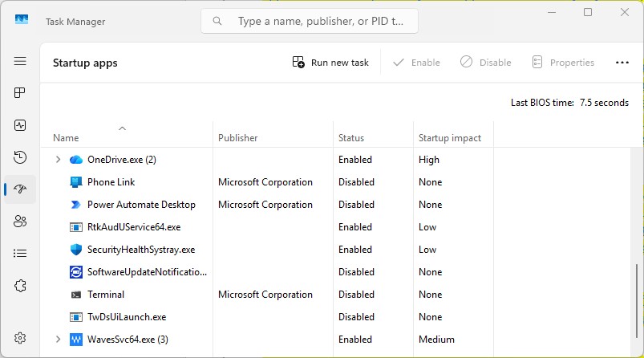The width and height of the screenshot is (644, 358).
Task: Open Properties for selected app
Action: tap(563, 63)
